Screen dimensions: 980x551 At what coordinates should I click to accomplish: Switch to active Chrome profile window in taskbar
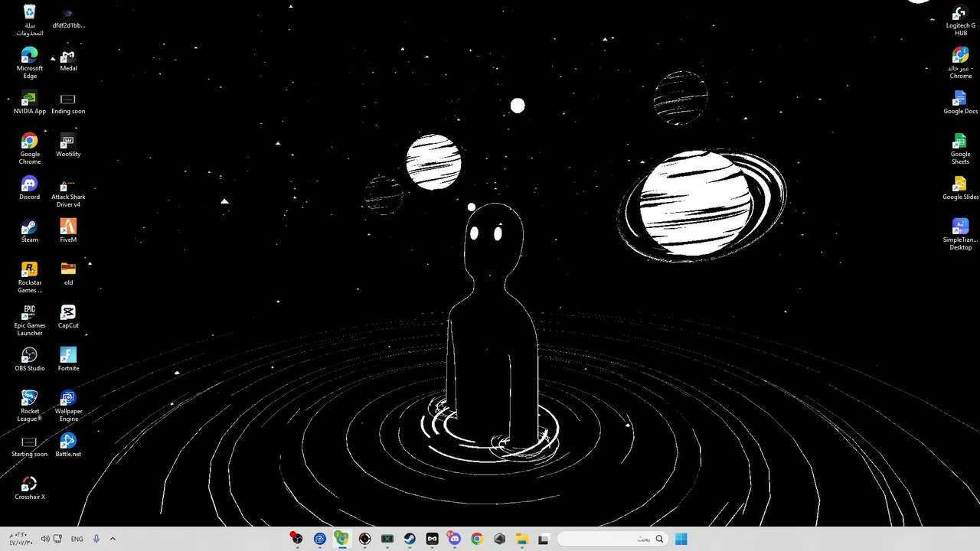pos(341,539)
